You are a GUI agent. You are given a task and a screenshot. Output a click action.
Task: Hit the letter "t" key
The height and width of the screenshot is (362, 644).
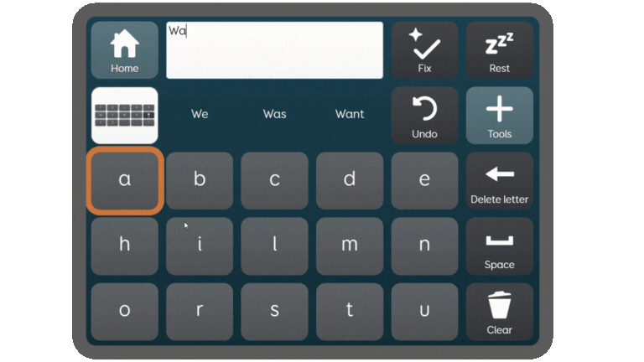[350, 312]
